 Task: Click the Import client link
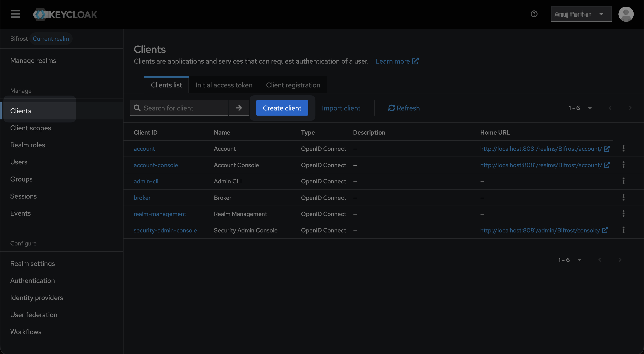[x=341, y=108]
